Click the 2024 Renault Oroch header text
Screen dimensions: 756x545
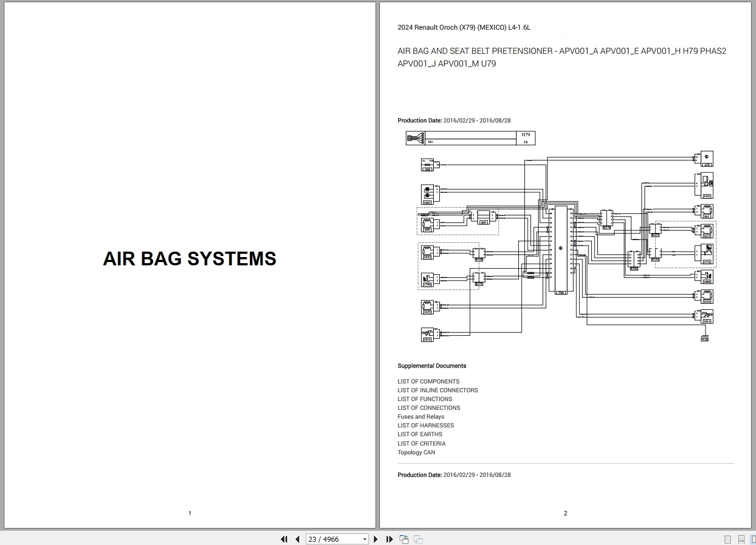point(464,27)
